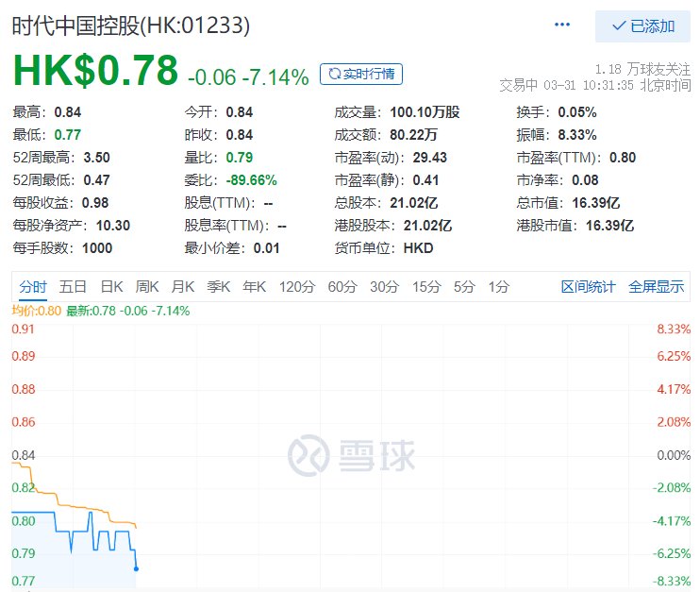Image resolution: width=700 pixels, height=592 pixels.
Task: Click the 最高 value 0.84
Action: pyautogui.click(x=68, y=112)
